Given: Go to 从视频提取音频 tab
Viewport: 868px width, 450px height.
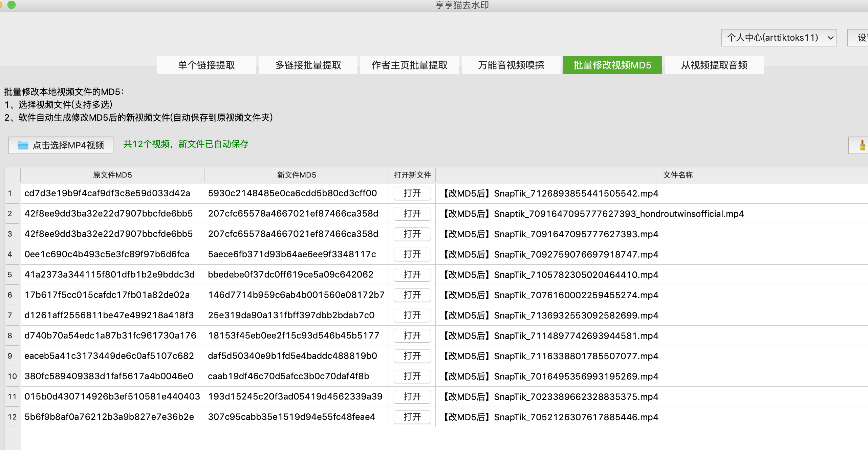Looking at the screenshot, I should 714,65.
